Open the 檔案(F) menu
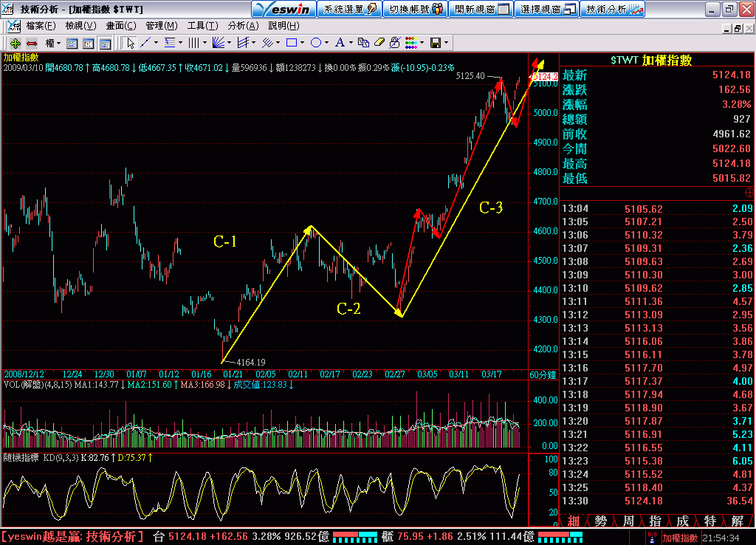 41,26
